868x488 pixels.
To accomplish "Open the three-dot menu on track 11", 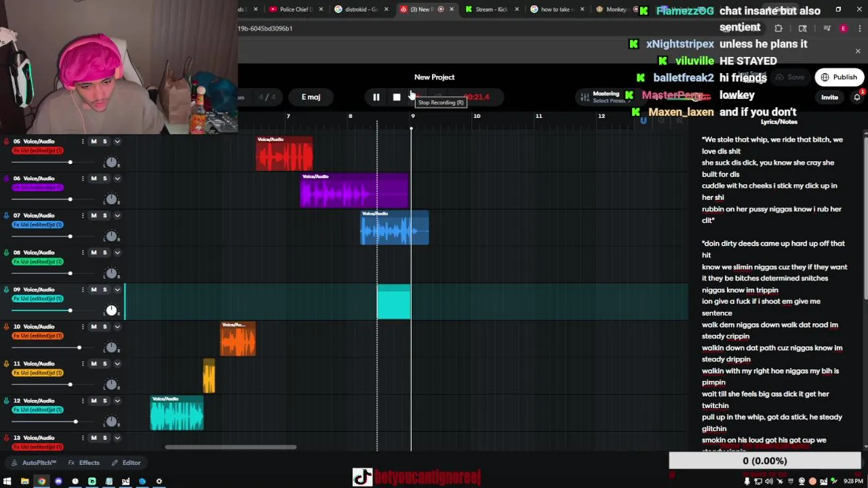I will (83, 363).
